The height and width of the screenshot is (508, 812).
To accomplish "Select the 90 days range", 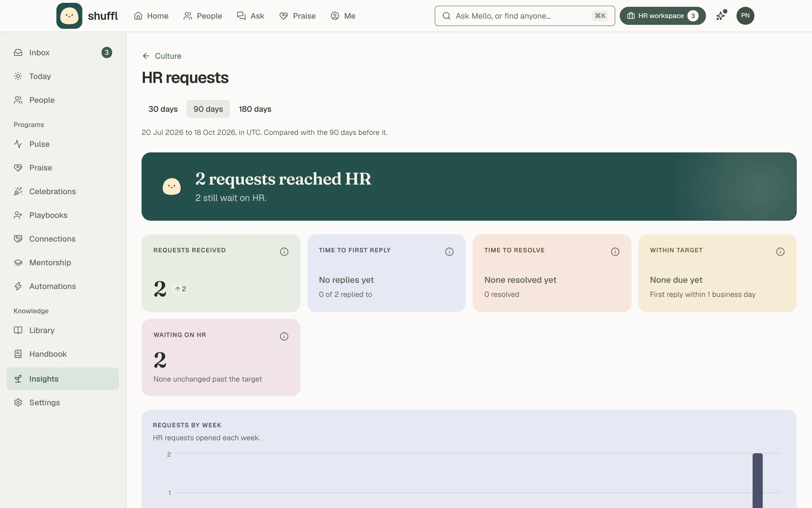I will [208, 109].
